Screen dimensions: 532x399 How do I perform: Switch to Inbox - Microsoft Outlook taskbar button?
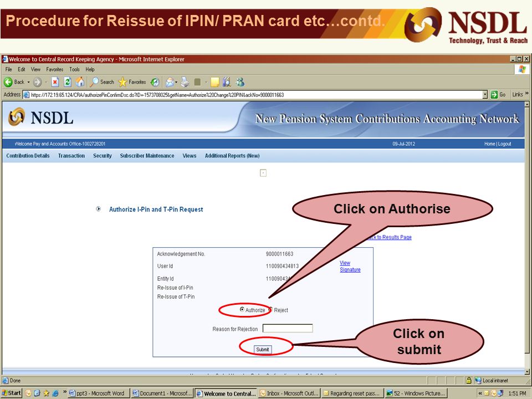coord(289,393)
